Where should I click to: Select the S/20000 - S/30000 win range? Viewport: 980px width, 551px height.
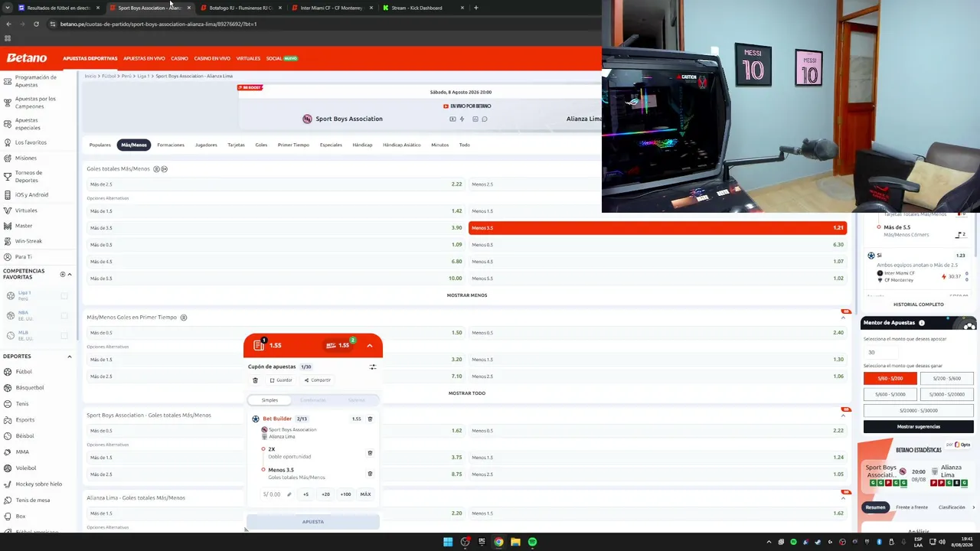(919, 410)
